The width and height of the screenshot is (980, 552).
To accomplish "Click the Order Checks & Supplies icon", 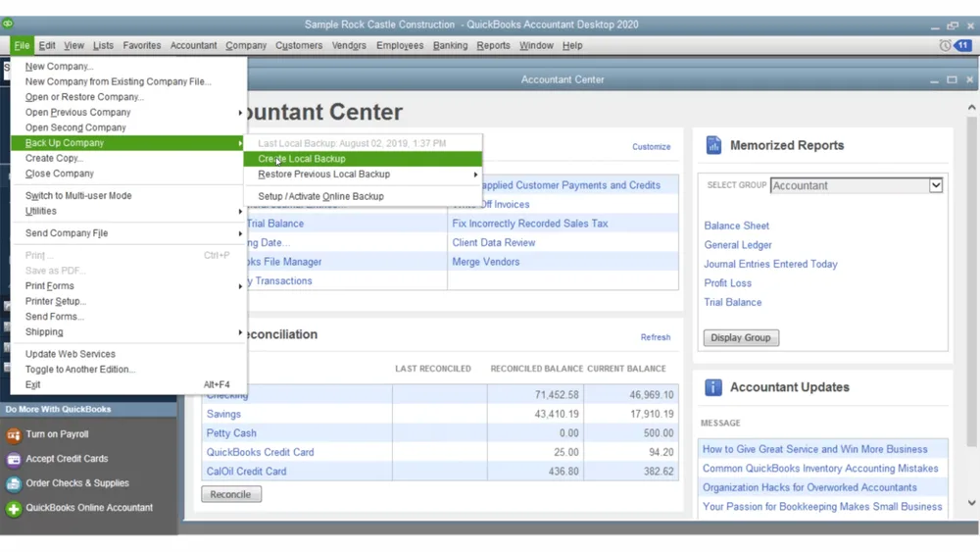I will click(13, 483).
